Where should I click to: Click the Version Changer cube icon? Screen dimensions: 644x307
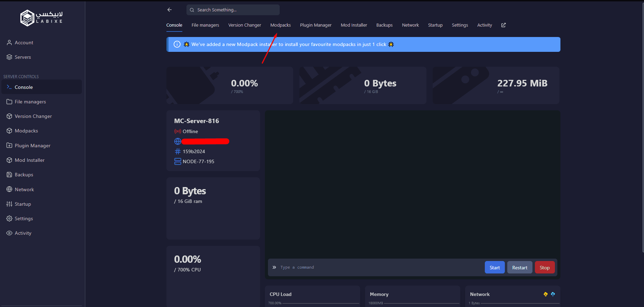pos(9,116)
